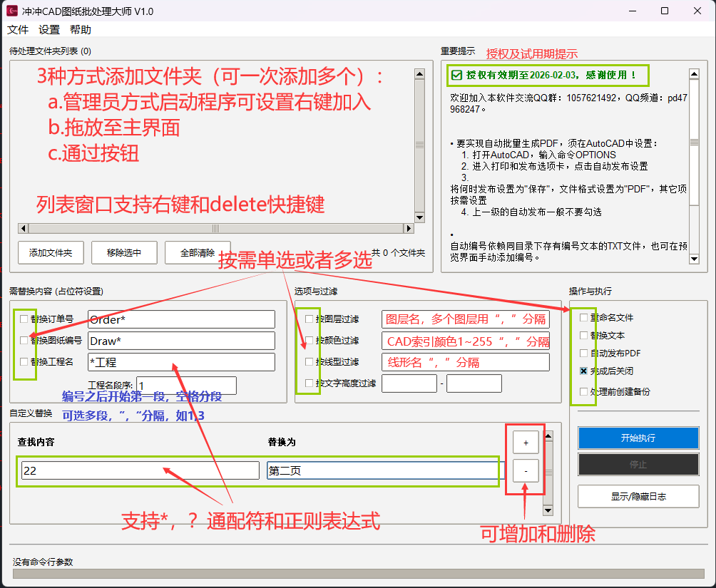Viewport: 716px width, 588px height.
Task: Click 显示/隐藏日志 button
Action: coord(638,496)
